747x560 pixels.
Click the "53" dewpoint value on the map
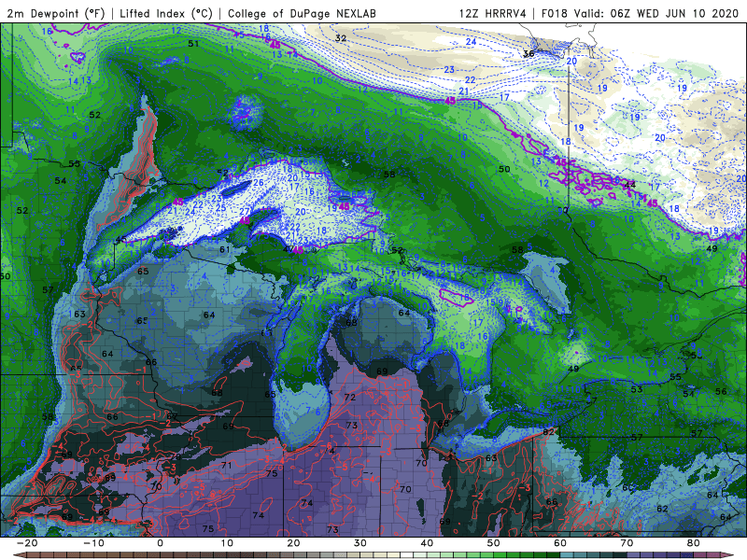[x=637, y=389]
